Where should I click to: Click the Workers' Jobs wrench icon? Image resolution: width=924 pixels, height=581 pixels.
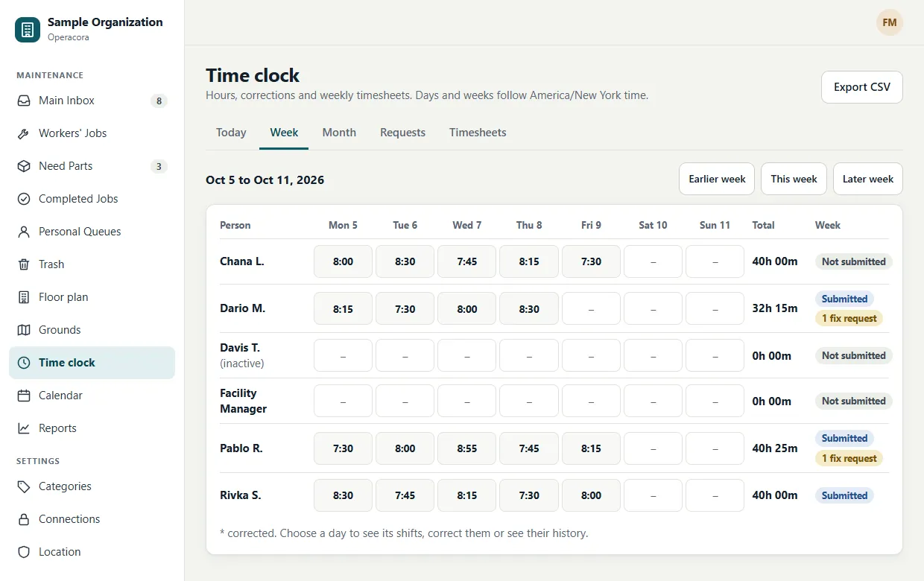pyautogui.click(x=24, y=133)
